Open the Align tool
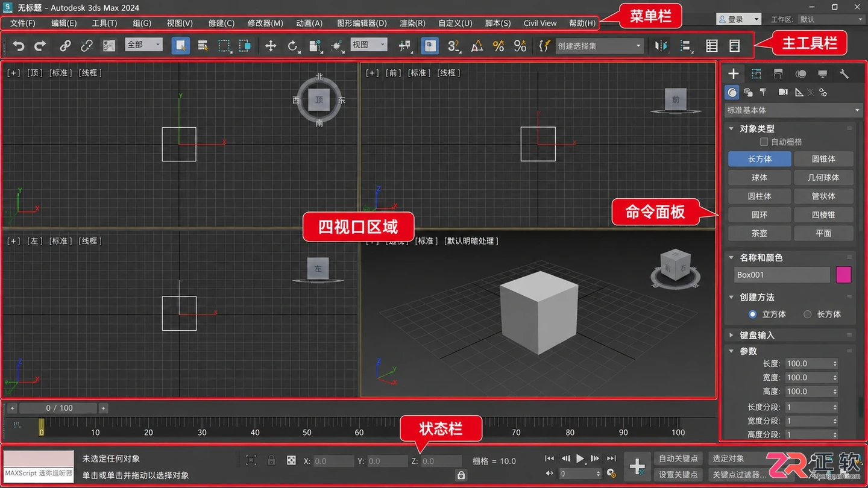The image size is (868, 488). (685, 46)
